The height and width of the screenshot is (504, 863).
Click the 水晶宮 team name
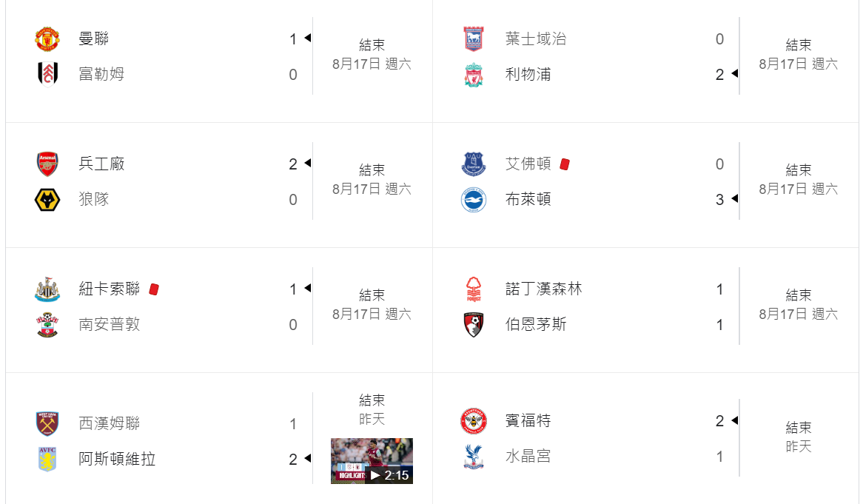[x=528, y=457]
